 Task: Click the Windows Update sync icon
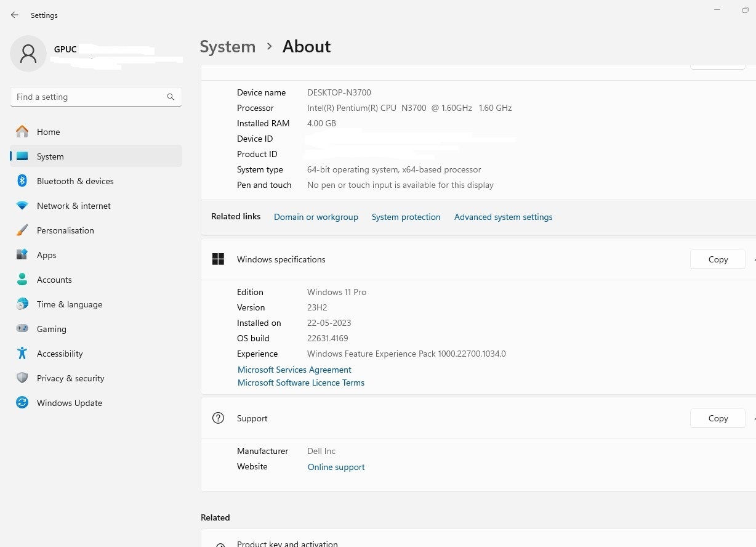(22, 402)
